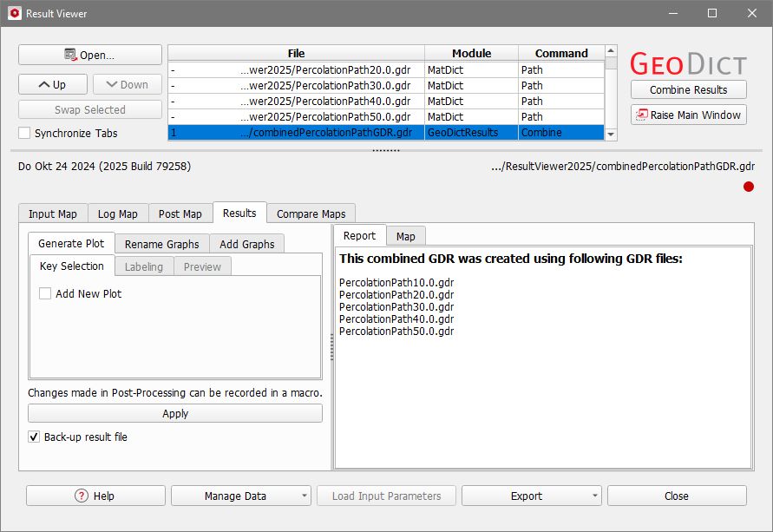Screen dimensions: 773x532
Task: Uncheck Back-up result file option
Action: point(35,437)
